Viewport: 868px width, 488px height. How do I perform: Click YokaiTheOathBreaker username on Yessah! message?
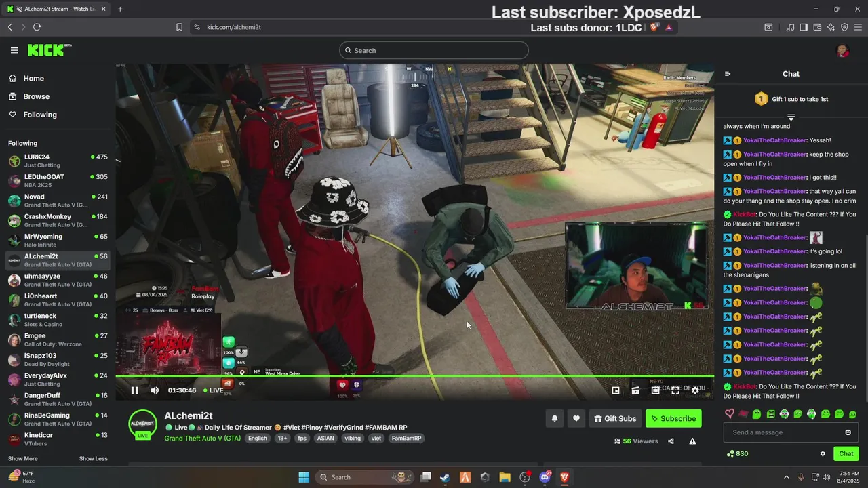[x=774, y=140]
